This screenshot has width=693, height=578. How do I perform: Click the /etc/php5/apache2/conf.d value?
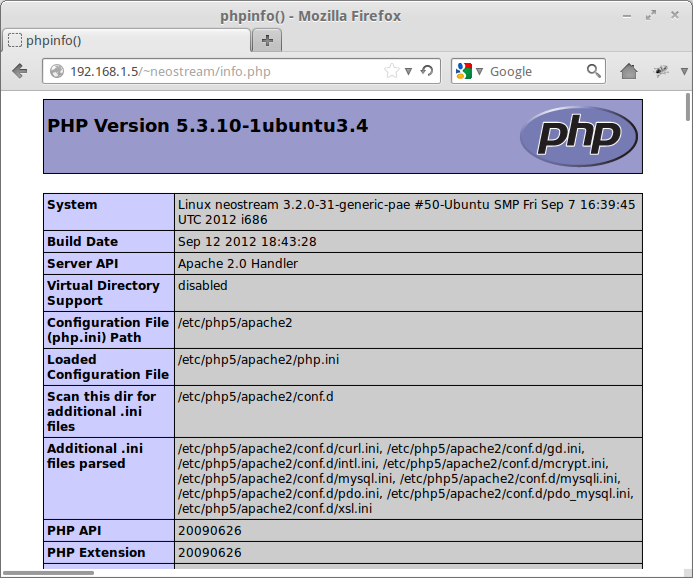255,397
